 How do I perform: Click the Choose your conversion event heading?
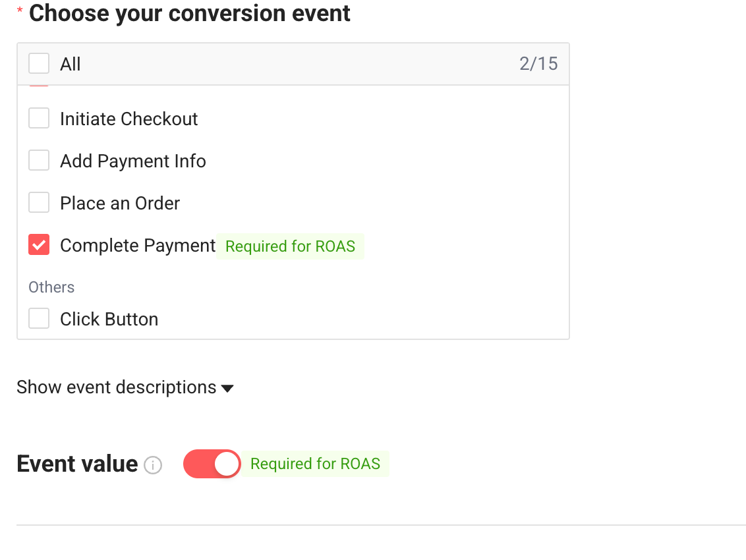point(190,13)
